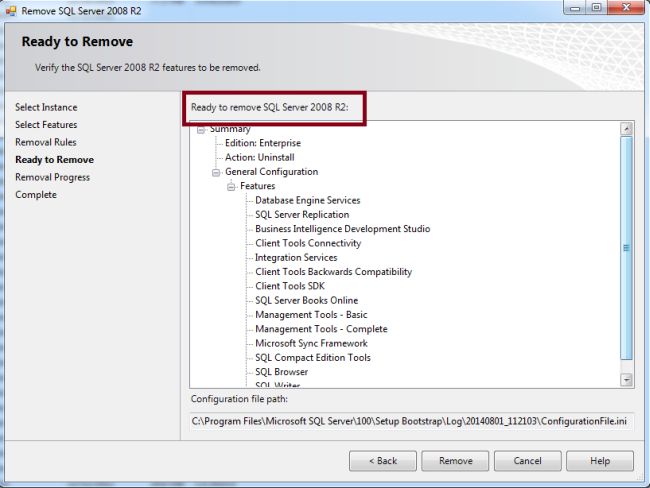Click the Features label in the tree
The height and width of the screenshot is (488, 650).
point(257,186)
